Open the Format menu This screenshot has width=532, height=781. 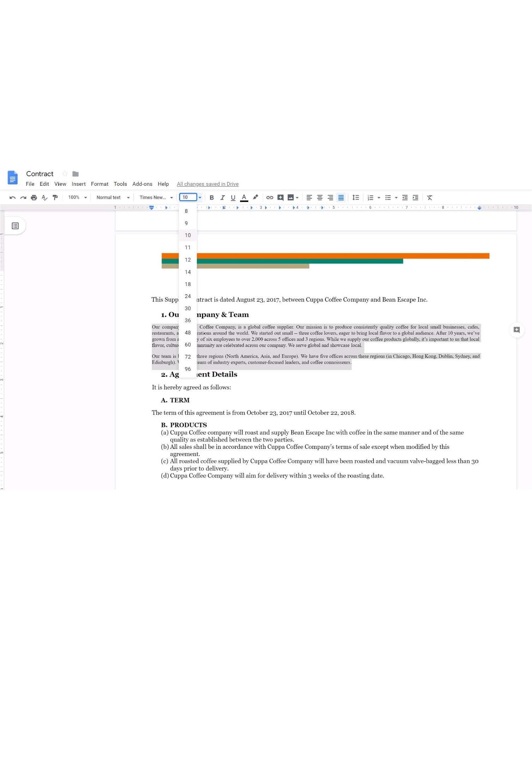[100, 184]
